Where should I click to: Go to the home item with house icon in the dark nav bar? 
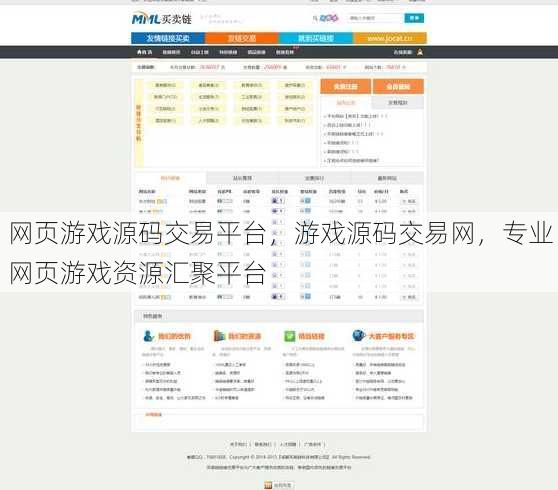tap(144, 52)
